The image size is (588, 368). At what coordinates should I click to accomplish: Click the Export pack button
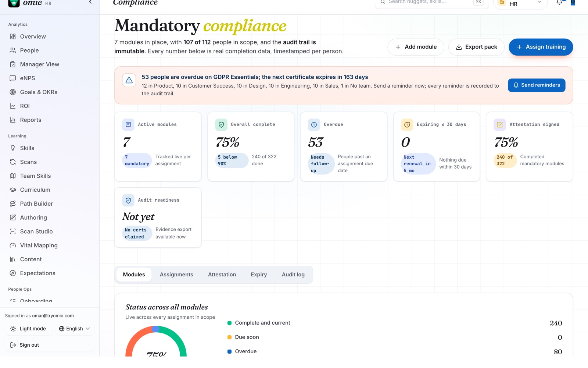pyautogui.click(x=476, y=47)
